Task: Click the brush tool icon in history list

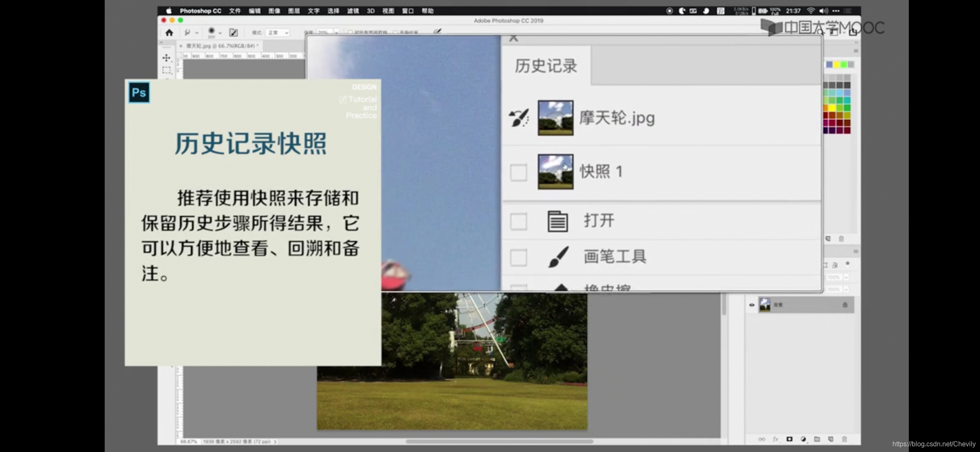Action: pyautogui.click(x=558, y=257)
